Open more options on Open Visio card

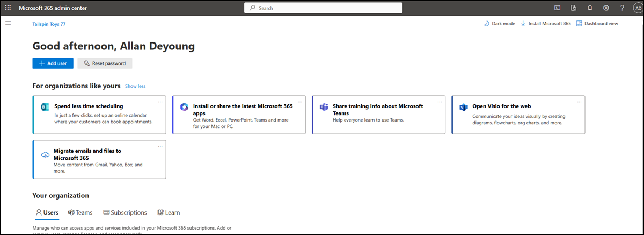click(579, 101)
